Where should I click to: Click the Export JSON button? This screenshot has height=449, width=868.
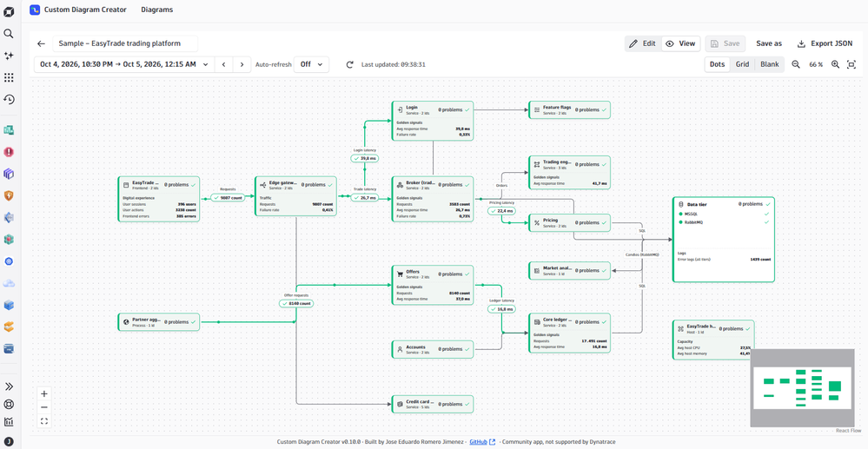tap(825, 43)
